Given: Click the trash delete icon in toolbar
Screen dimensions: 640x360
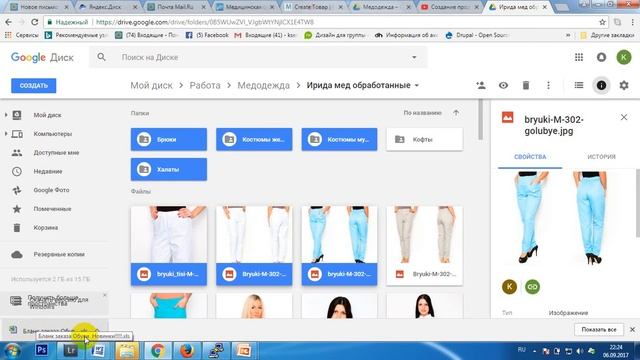Looking at the screenshot, I should click(526, 85).
